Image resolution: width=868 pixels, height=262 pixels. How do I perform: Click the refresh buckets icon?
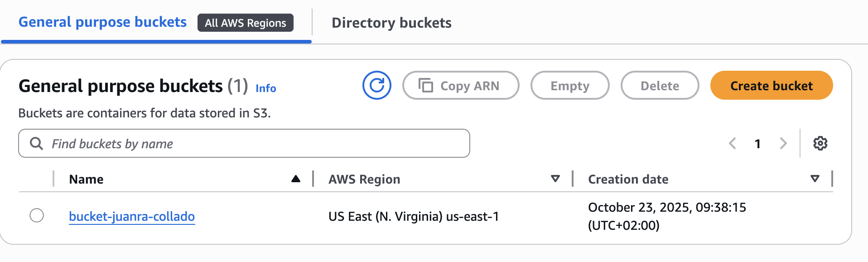point(376,85)
